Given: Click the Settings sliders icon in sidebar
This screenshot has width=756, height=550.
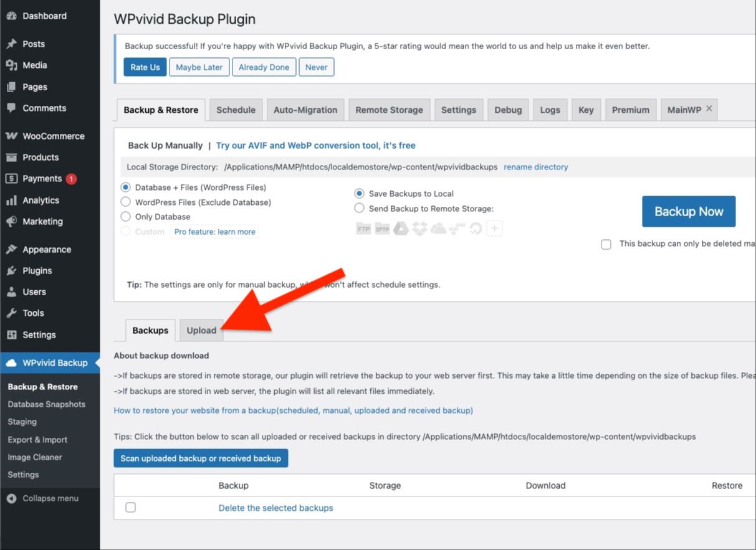Looking at the screenshot, I should pyautogui.click(x=11, y=334).
